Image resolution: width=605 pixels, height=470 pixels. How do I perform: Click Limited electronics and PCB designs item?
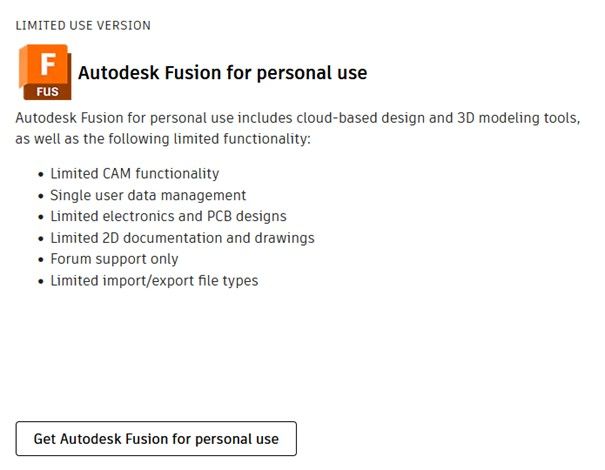point(169,216)
